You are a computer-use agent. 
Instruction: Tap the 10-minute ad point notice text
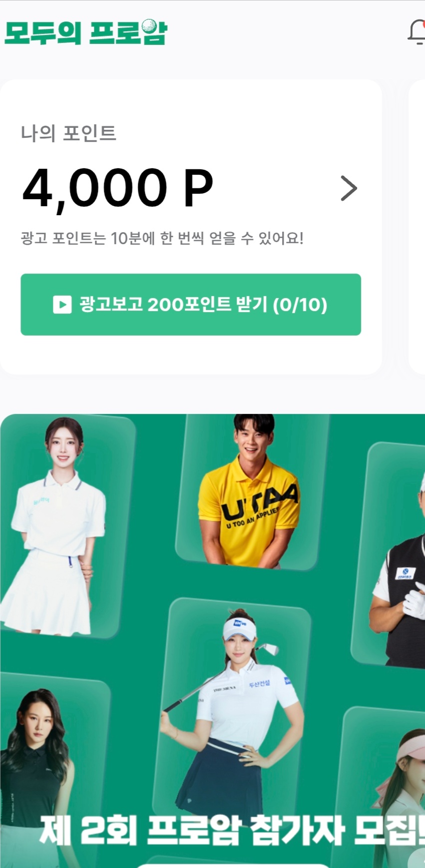coord(162,238)
